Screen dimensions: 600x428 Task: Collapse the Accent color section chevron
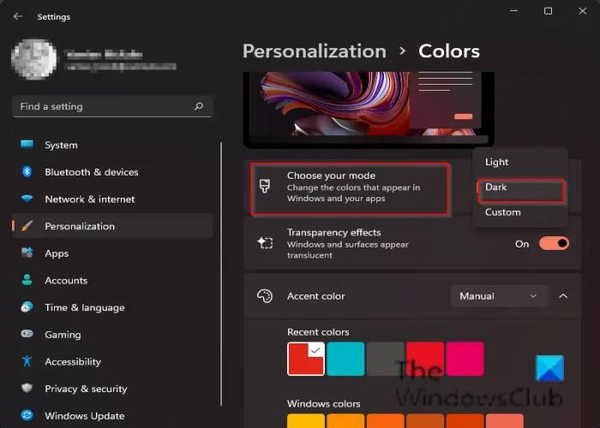click(563, 296)
